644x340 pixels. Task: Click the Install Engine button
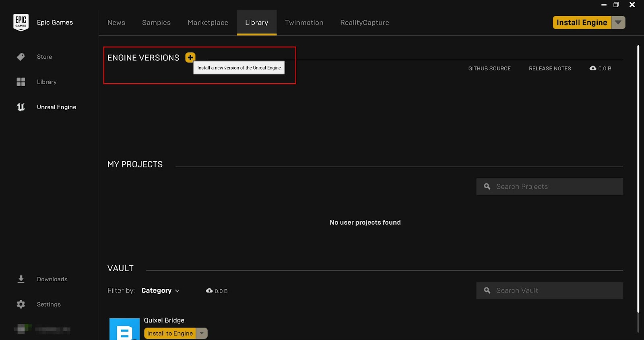(x=582, y=23)
